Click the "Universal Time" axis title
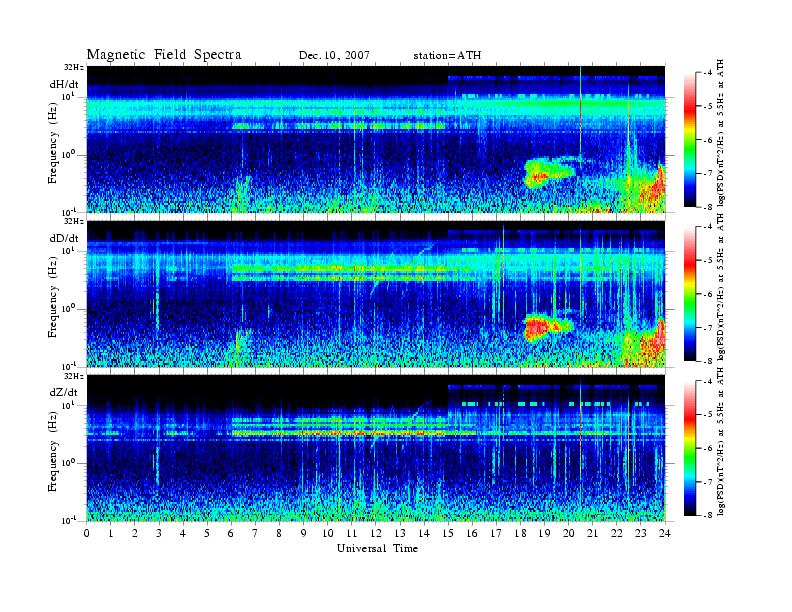This screenshot has width=792, height=612. (x=377, y=548)
